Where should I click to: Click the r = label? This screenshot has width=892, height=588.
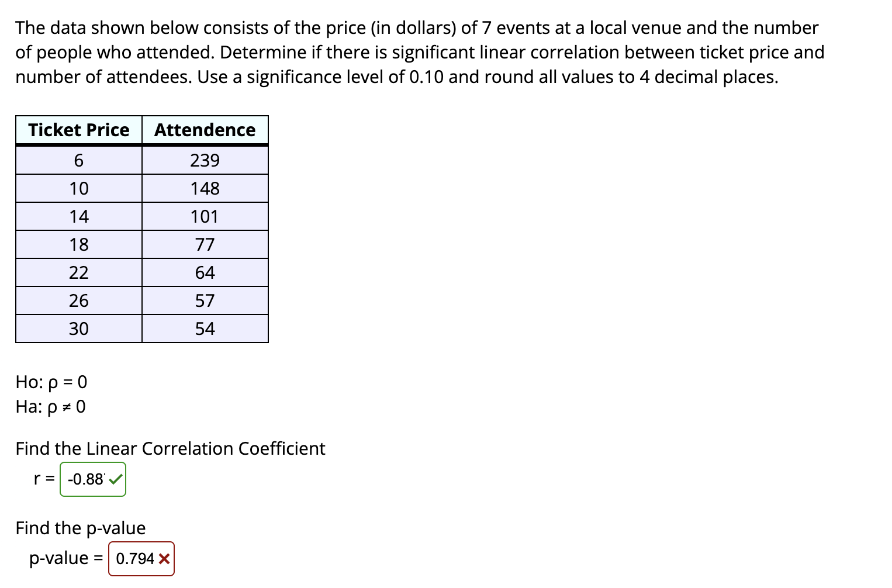pos(43,479)
